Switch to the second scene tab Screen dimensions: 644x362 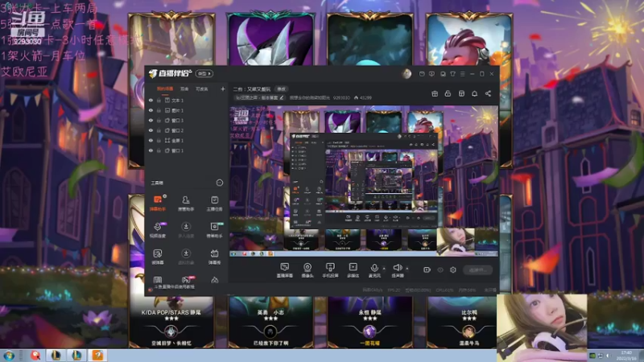[x=184, y=88]
